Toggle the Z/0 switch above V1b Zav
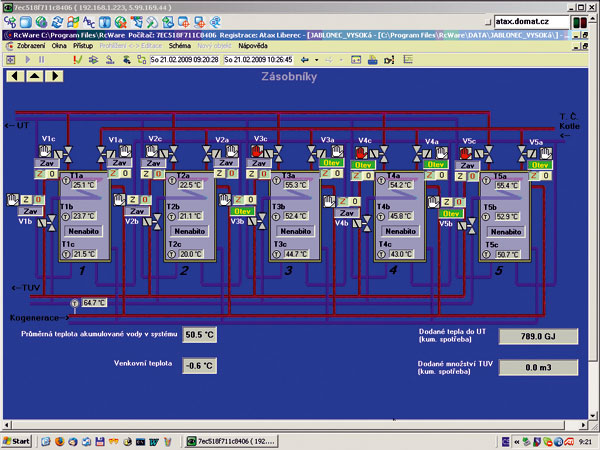The height and width of the screenshot is (450, 600). [32, 199]
